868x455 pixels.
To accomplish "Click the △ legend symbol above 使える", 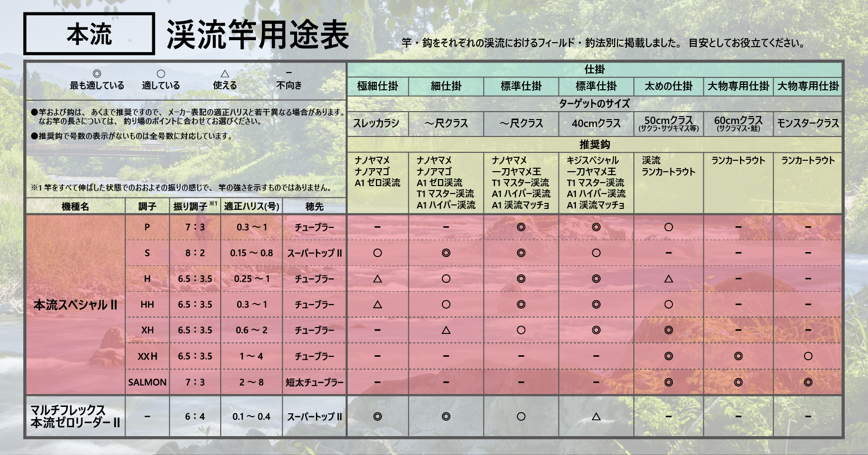I will (x=225, y=73).
